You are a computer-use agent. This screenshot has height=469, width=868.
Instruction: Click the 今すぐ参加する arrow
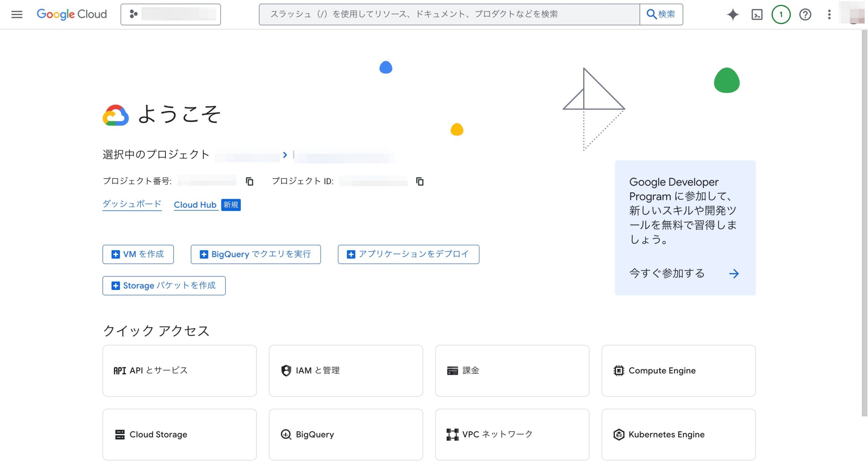point(734,274)
